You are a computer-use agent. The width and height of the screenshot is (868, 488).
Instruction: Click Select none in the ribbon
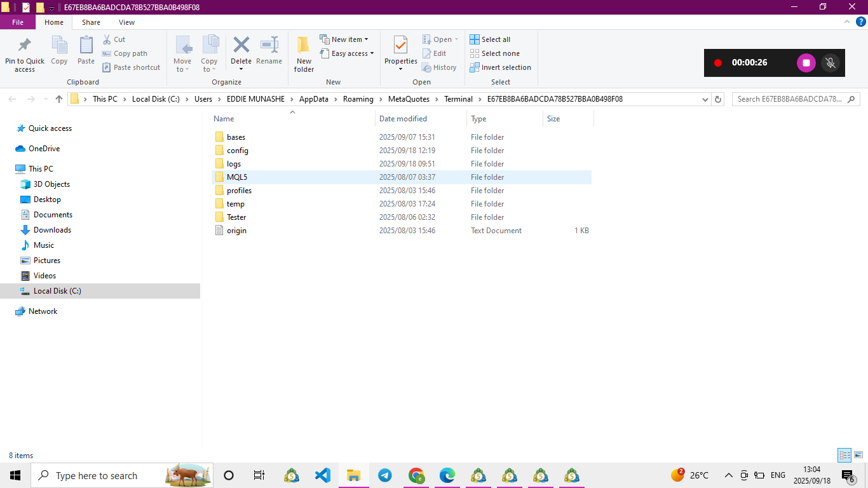click(x=494, y=53)
